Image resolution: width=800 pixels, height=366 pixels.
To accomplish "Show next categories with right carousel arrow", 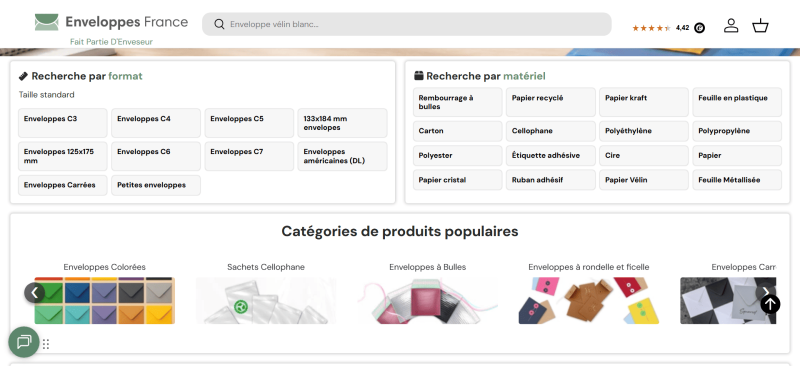I will point(765,291).
